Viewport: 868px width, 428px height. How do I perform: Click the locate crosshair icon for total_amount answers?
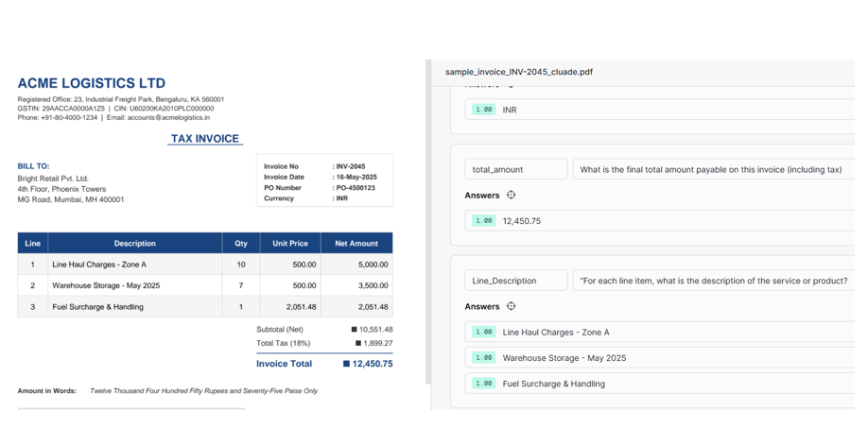(511, 196)
